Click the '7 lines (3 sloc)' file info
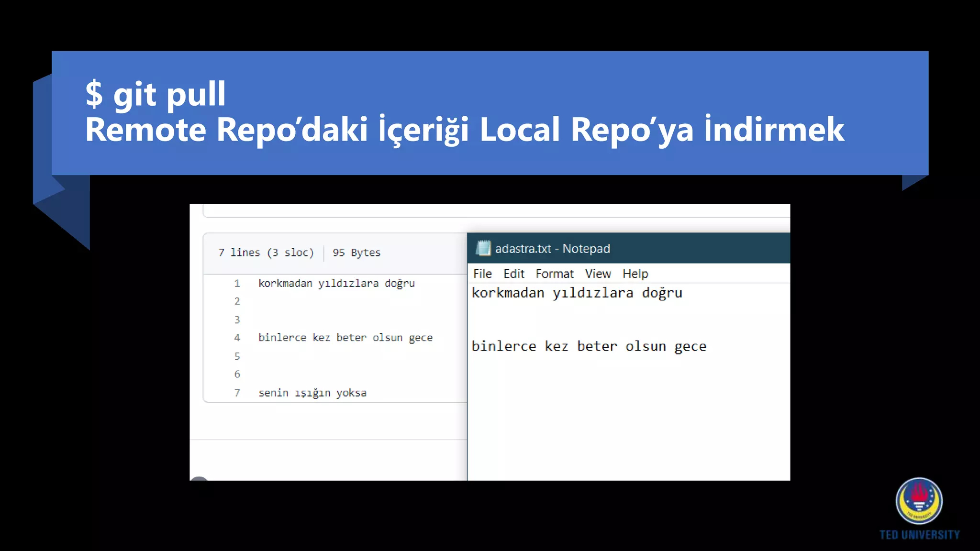This screenshot has height=551, width=980. [266, 253]
